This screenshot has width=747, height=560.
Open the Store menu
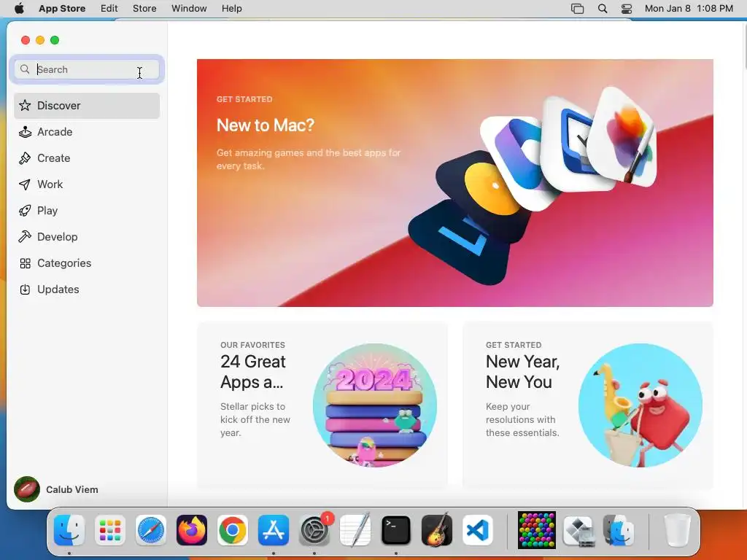(x=144, y=9)
